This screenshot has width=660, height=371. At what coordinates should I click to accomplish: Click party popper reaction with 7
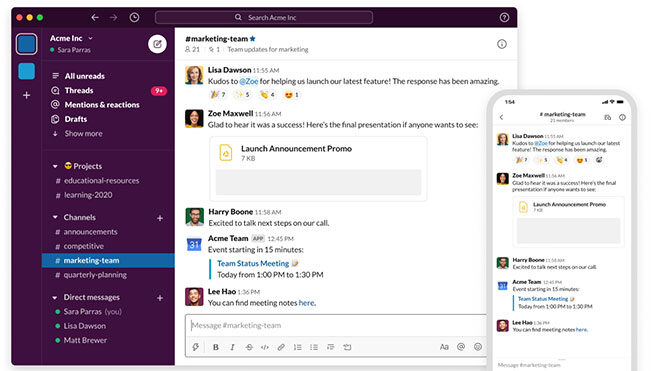click(218, 95)
